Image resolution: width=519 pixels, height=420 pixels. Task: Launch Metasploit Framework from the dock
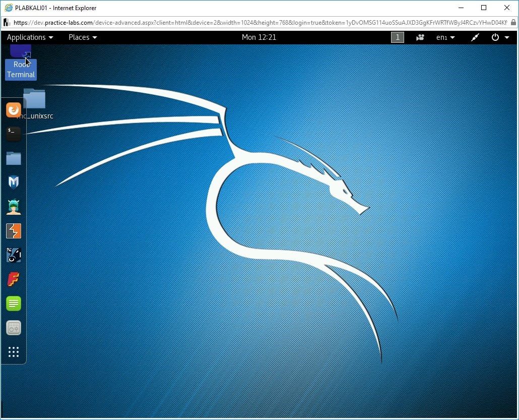click(14, 182)
